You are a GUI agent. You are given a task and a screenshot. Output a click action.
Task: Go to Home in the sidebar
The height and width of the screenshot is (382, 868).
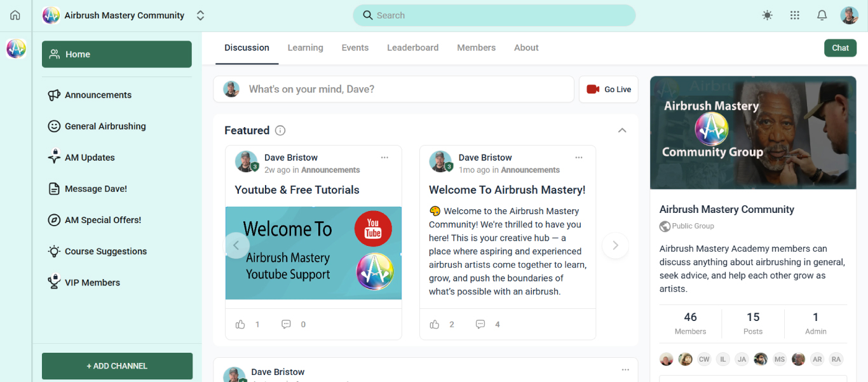click(x=117, y=54)
